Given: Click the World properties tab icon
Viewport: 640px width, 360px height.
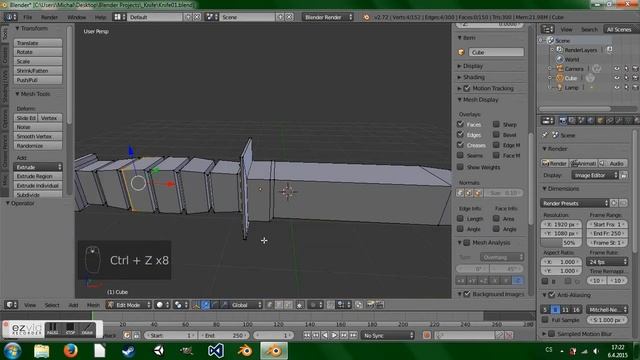Looking at the screenshot, I should (x=591, y=121).
